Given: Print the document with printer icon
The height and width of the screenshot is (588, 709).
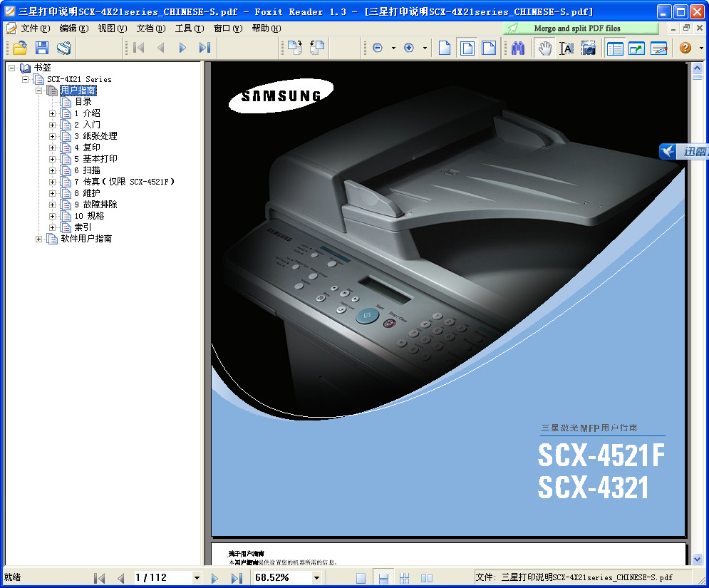Looking at the screenshot, I should (x=63, y=48).
